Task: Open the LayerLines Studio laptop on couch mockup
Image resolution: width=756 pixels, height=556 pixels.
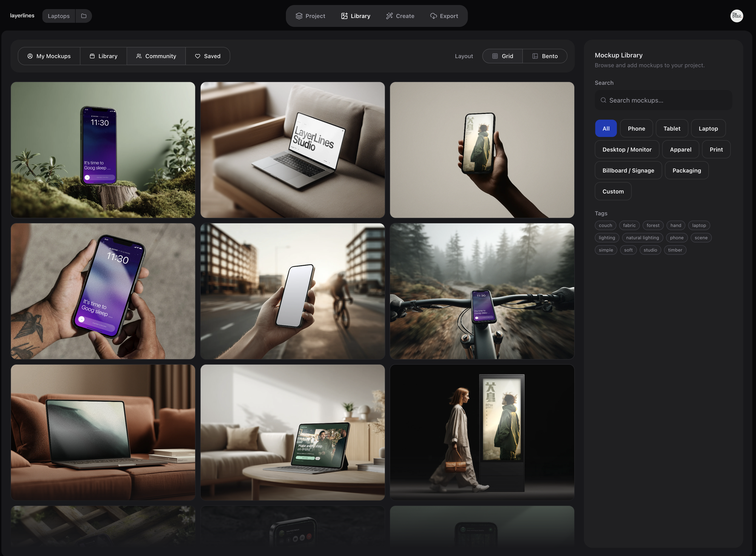Action: [293, 150]
